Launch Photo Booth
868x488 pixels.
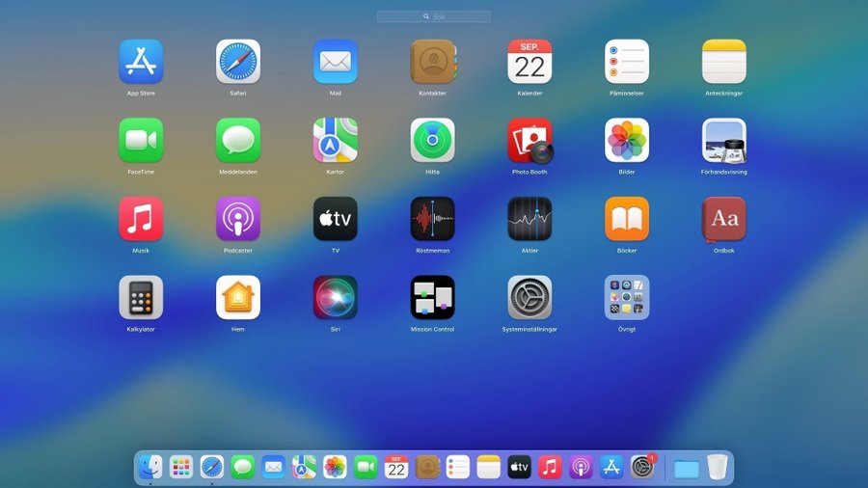click(x=530, y=141)
